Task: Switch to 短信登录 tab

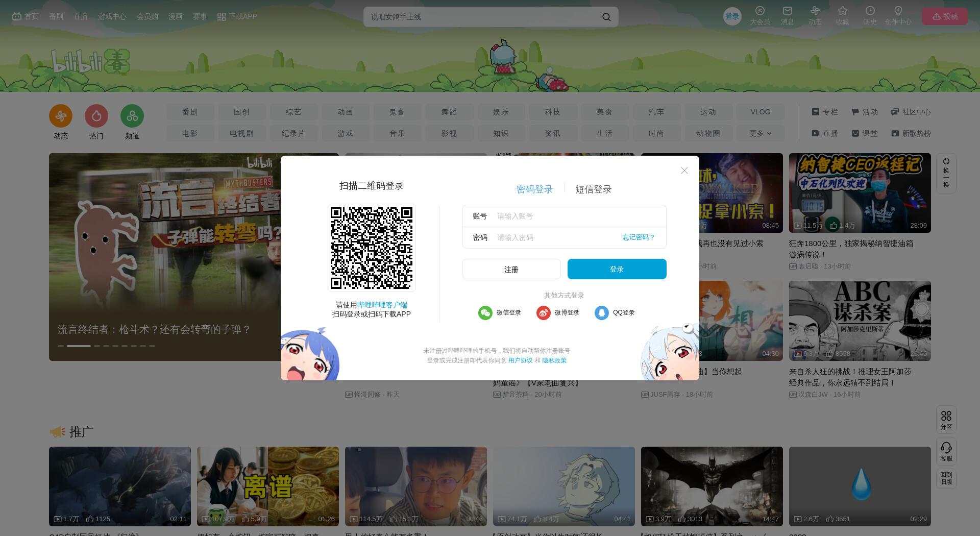Action: click(593, 189)
